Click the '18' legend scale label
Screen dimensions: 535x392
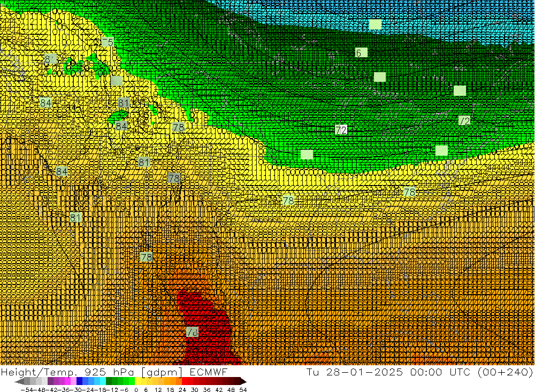[x=170, y=390]
